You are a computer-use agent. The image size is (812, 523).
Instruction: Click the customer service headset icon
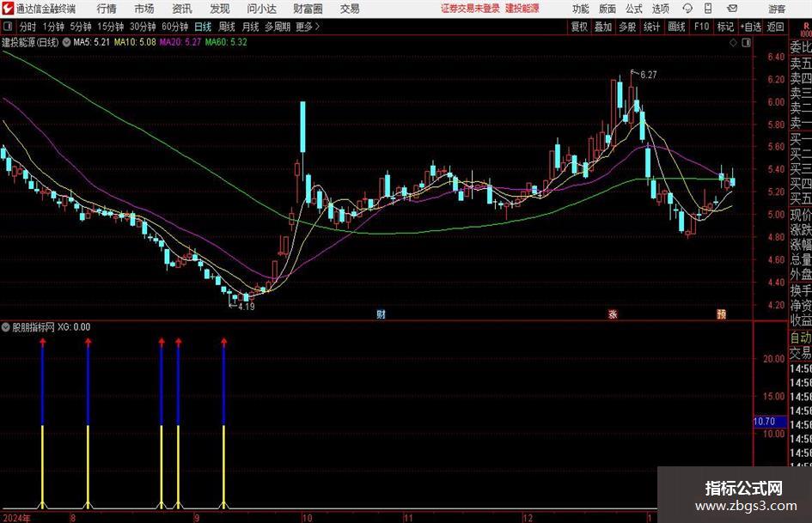687,9
